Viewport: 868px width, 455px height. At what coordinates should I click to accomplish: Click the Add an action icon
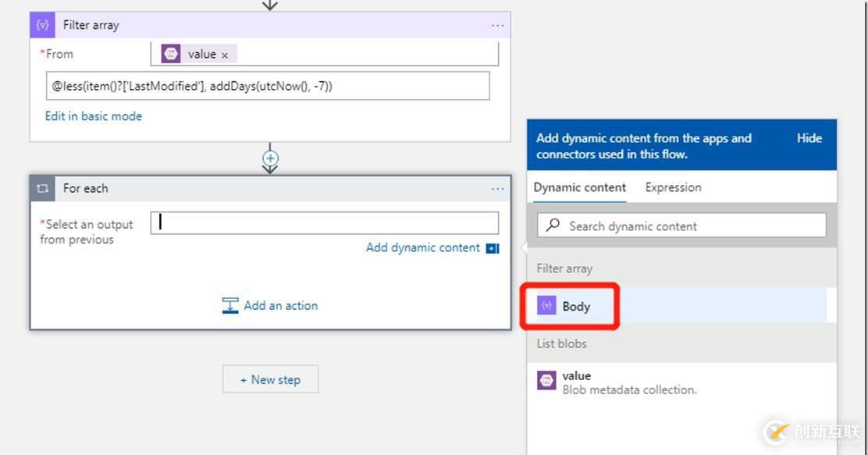pos(230,306)
